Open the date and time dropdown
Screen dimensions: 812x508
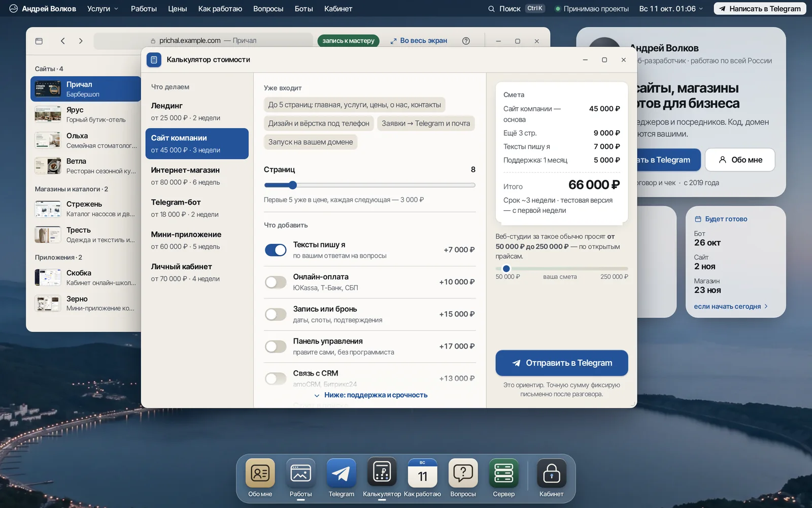[x=671, y=9]
